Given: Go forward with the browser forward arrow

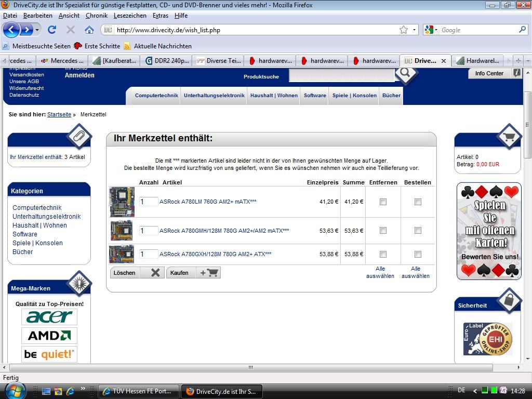Looking at the screenshot, I should (26, 30).
